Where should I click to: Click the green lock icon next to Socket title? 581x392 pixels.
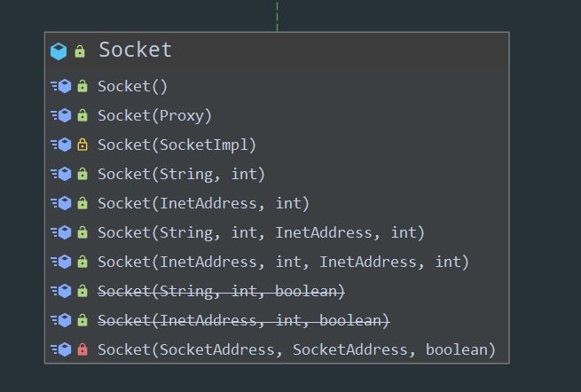[80, 51]
